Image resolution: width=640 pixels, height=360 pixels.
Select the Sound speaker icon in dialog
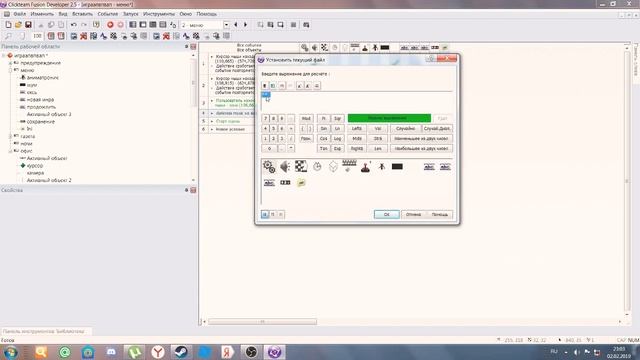(285, 167)
